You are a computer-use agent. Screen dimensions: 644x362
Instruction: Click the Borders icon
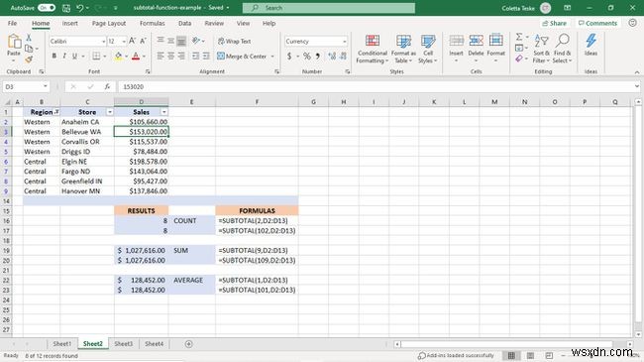96,56
